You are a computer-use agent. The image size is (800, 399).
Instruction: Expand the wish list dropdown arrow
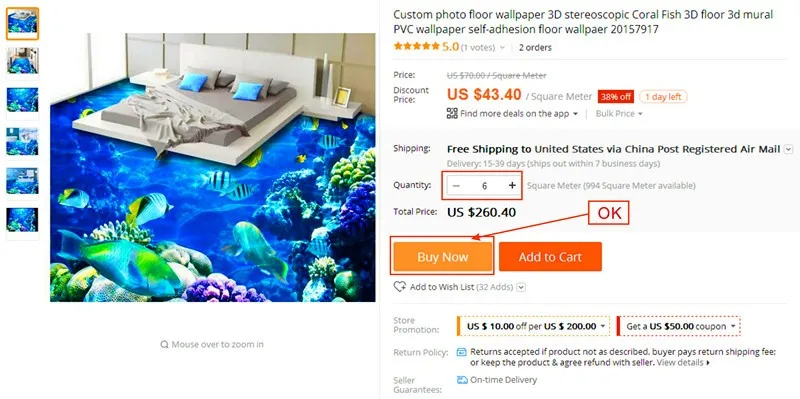coord(521,287)
